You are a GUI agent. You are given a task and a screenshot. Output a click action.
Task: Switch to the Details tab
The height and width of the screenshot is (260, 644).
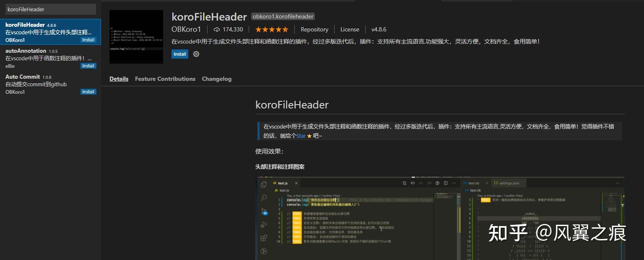tap(119, 79)
